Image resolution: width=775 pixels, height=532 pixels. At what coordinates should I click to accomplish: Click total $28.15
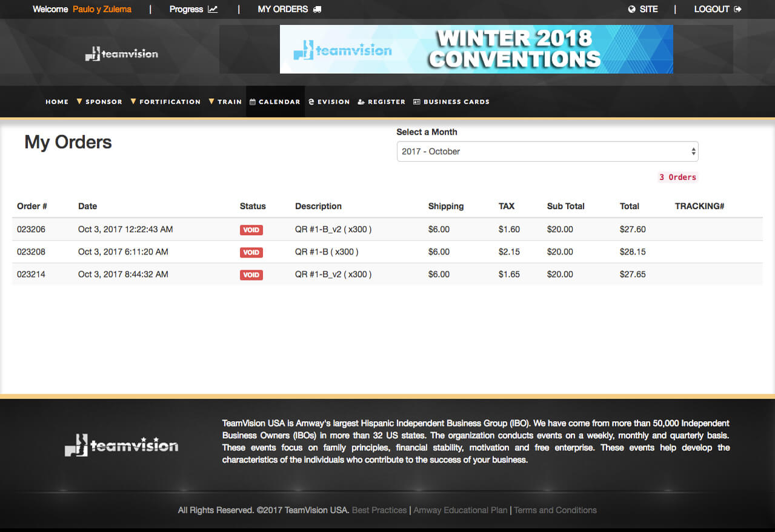(x=633, y=251)
